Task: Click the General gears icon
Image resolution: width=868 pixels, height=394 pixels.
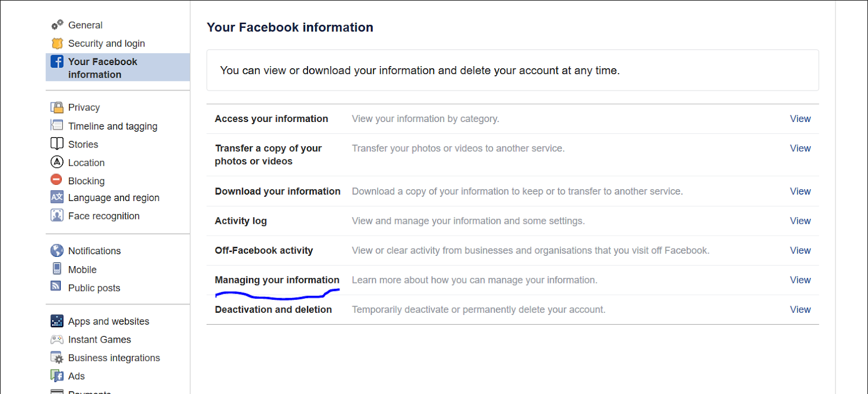Action: click(x=57, y=25)
